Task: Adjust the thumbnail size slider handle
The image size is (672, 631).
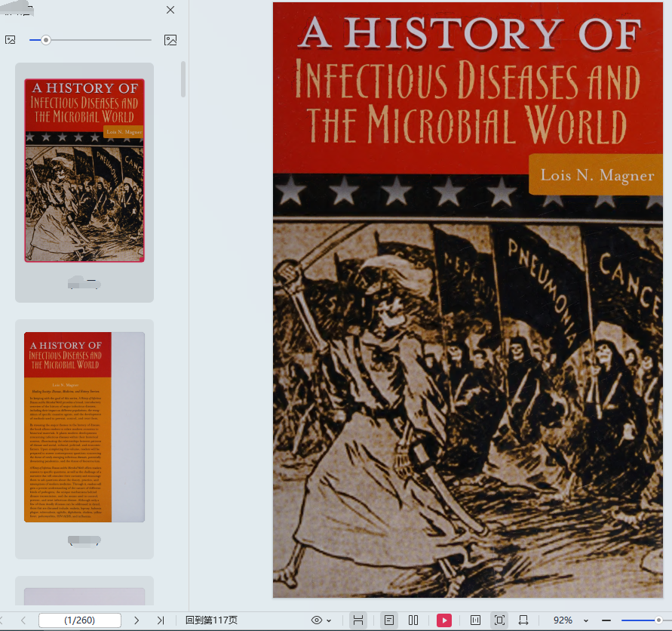Action: [x=46, y=40]
